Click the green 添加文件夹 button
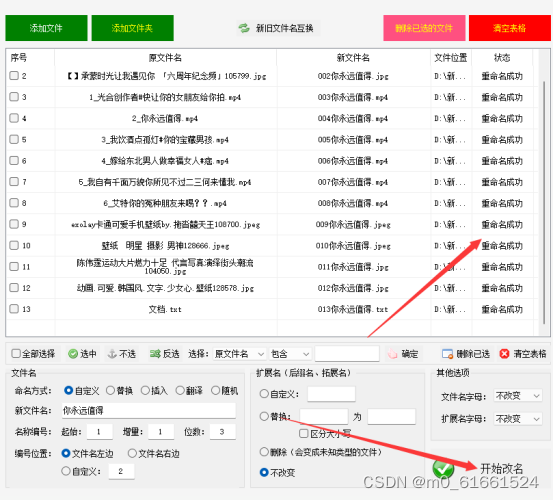This screenshot has height=500, width=554. [x=132, y=28]
